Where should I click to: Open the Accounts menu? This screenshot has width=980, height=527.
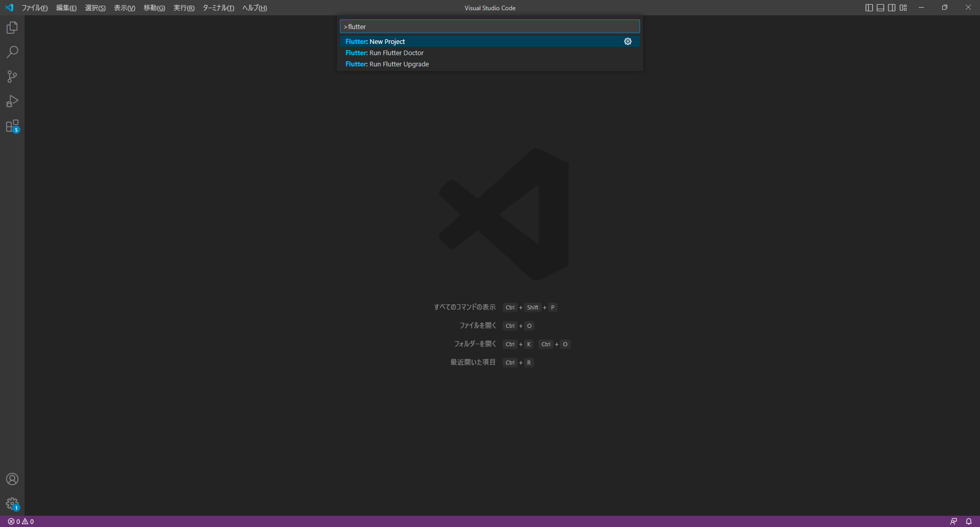(x=12, y=479)
